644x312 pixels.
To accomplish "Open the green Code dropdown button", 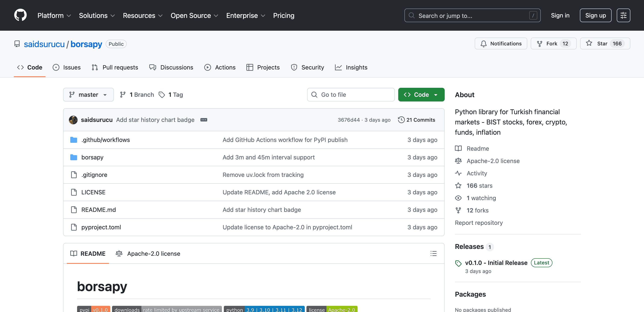I will tap(421, 95).
